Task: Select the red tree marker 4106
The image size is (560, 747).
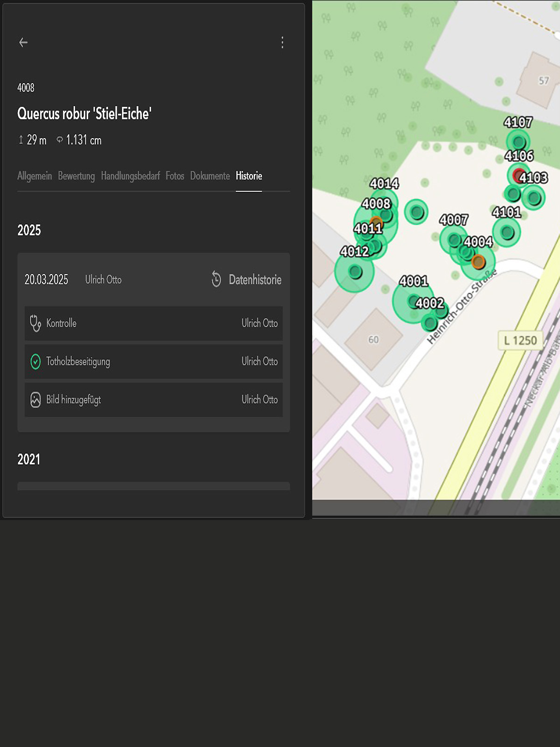Action: 518,175
